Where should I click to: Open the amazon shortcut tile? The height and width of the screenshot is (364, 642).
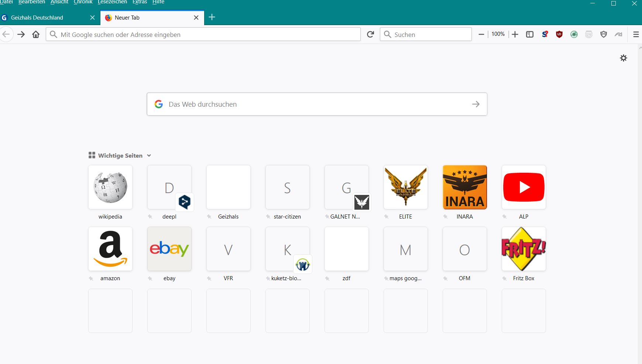click(x=110, y=249)
